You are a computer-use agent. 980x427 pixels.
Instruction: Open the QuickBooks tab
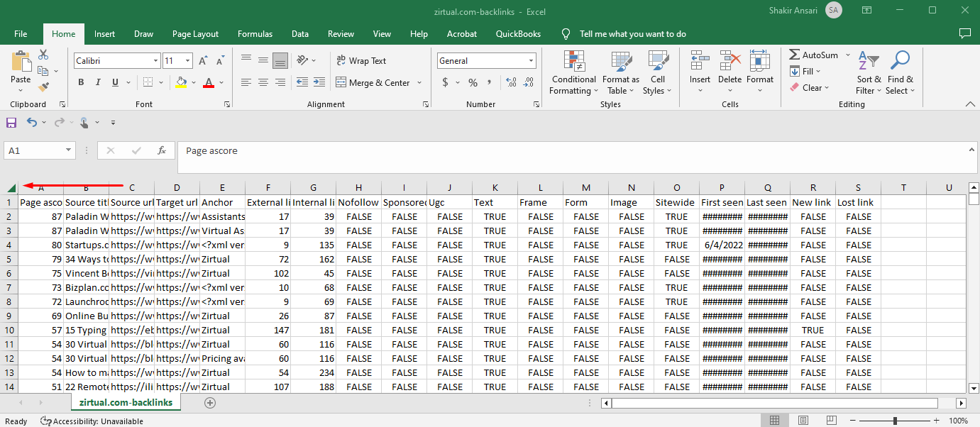pos(518,33)
